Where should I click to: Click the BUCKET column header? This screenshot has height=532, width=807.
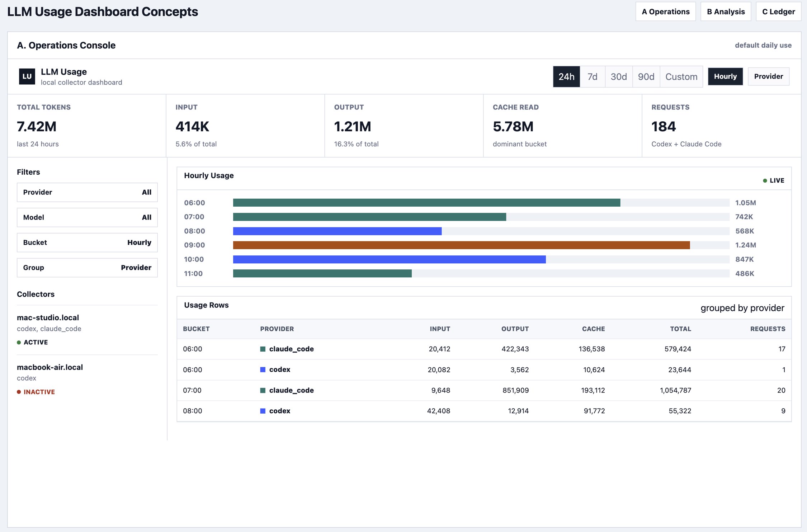[x=196, y=329]
